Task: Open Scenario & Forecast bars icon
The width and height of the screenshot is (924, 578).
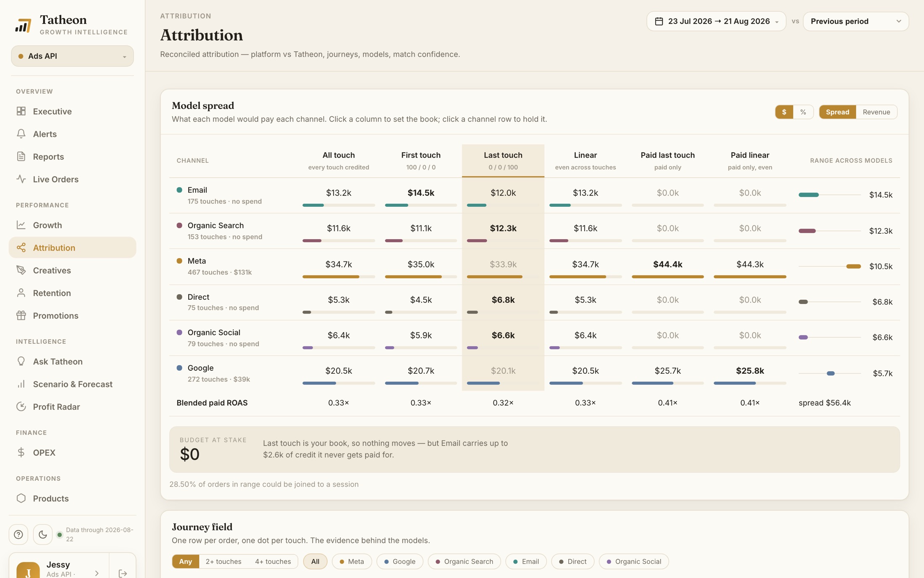Action: point(21,384)
